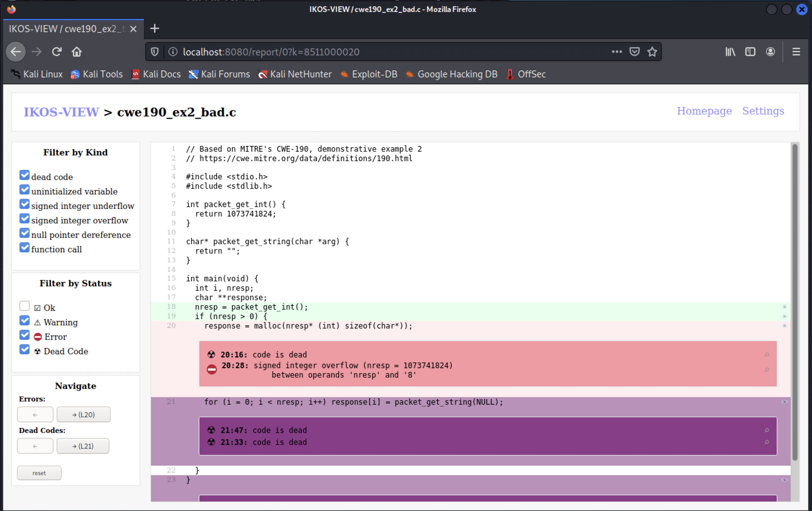Open Kali Linux bookmark
Screen dimensions: 812x511
pos(37,74)
